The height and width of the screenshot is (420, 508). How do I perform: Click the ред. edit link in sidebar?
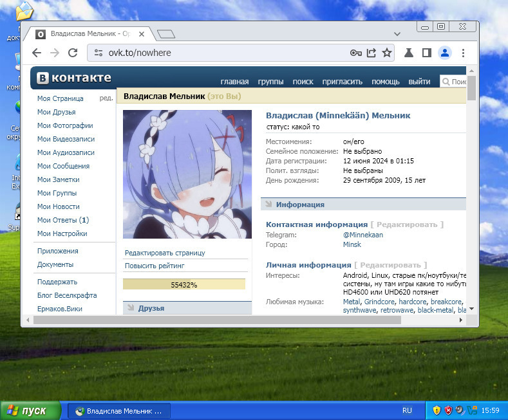[106, 98]
